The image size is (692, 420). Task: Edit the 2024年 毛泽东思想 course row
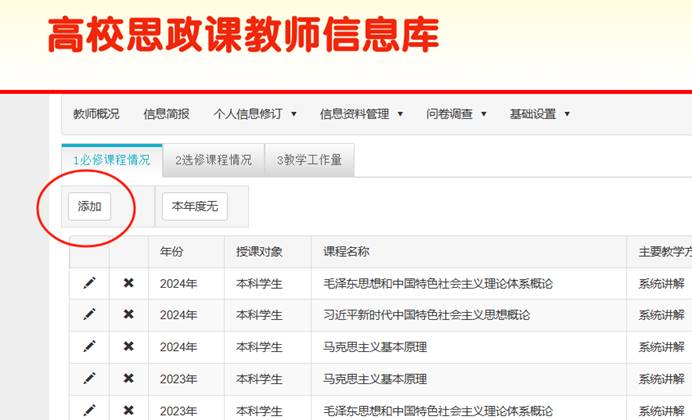point(89,283)
